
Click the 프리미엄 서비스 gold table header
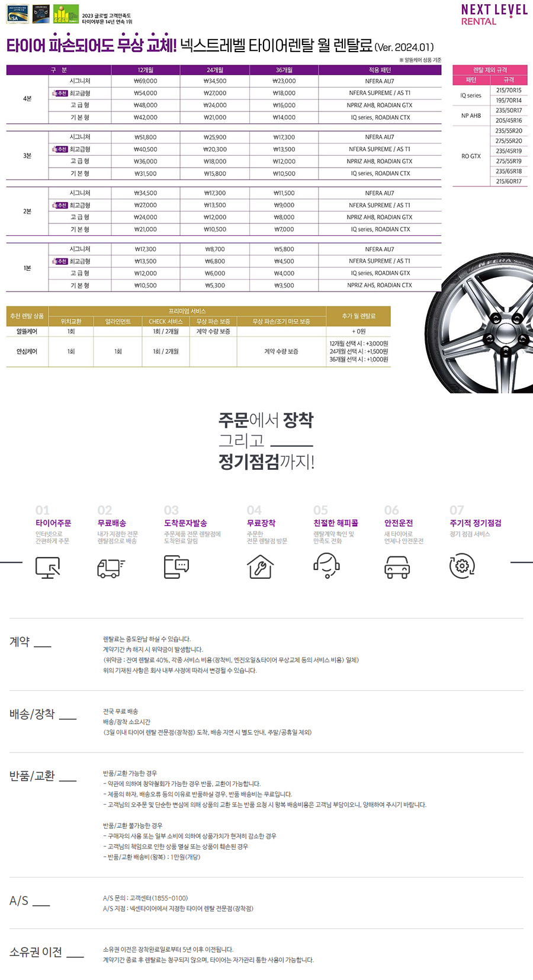click(187, 311)
